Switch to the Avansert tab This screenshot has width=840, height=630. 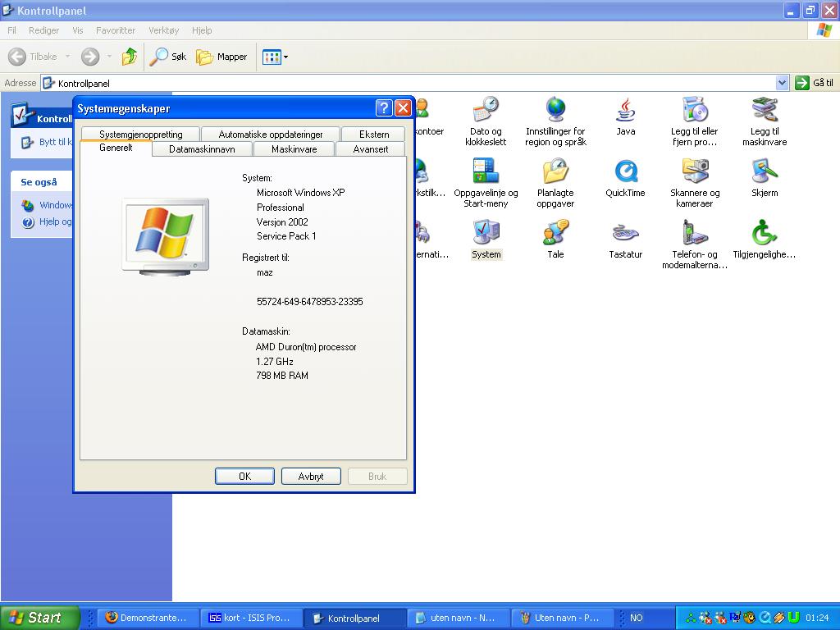371,149
